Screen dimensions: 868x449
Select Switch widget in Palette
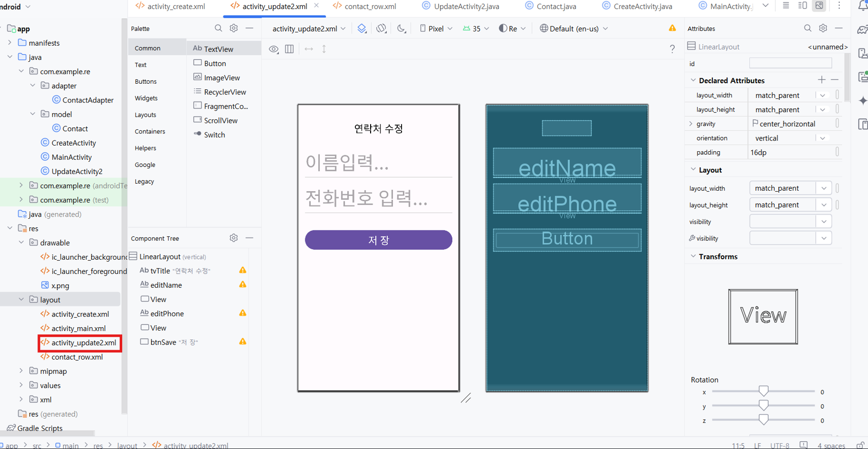point(209,134)
